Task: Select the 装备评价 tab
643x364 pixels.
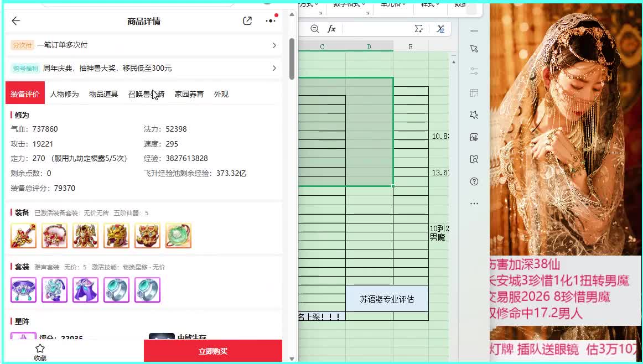Action: tap(25, 94)
